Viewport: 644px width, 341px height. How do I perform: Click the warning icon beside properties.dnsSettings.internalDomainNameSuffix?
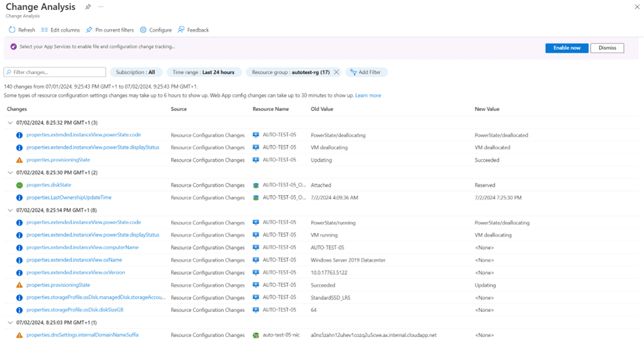click(19, 335)
